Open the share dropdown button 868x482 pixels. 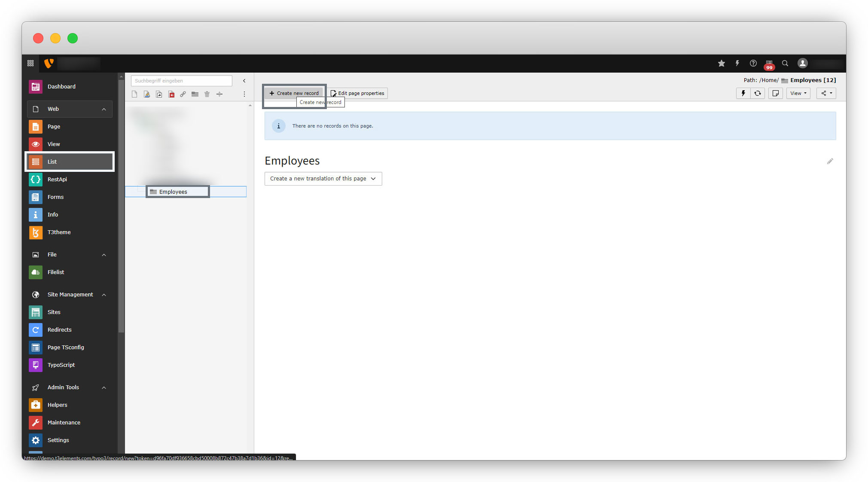click(x=826, y=93)
